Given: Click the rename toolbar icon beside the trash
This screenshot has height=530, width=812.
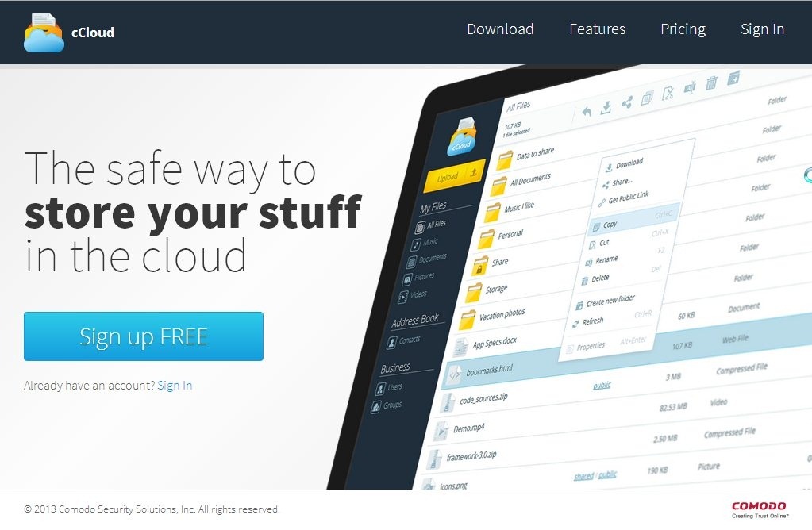Looking at the screenshot, I should click(690, 88).
